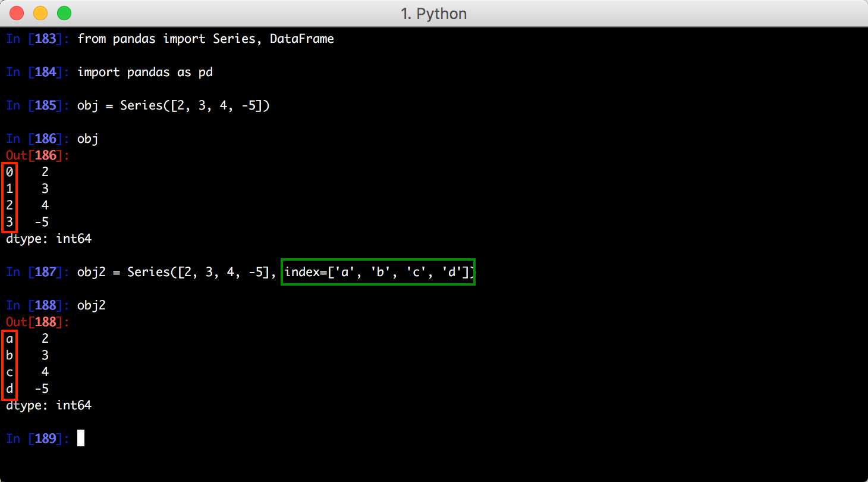This screenshot has width=868, height=482.
Task: Click 'obj2 = Series([2, 3, 4, -5],' text
Action: point(177,273)
